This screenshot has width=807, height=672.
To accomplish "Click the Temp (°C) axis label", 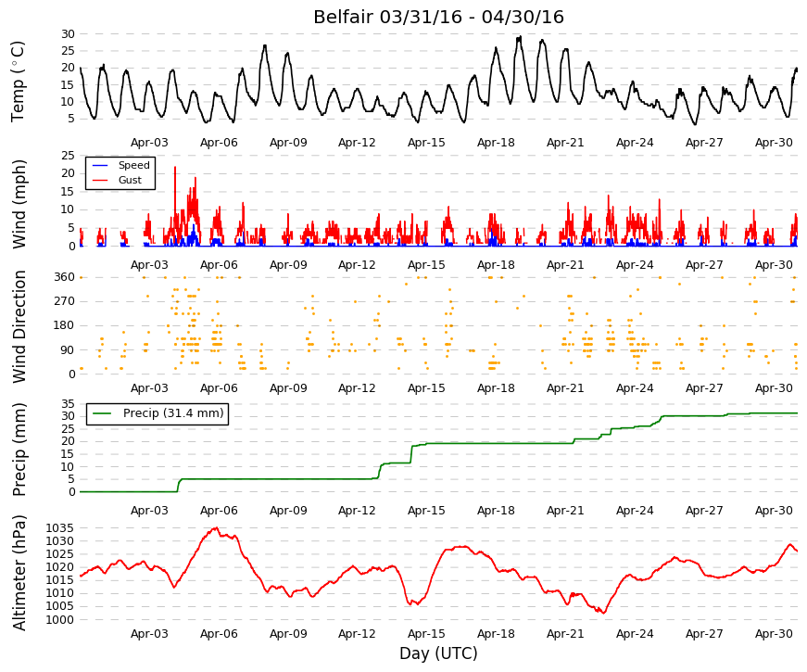I will click(x=18, y=82).
